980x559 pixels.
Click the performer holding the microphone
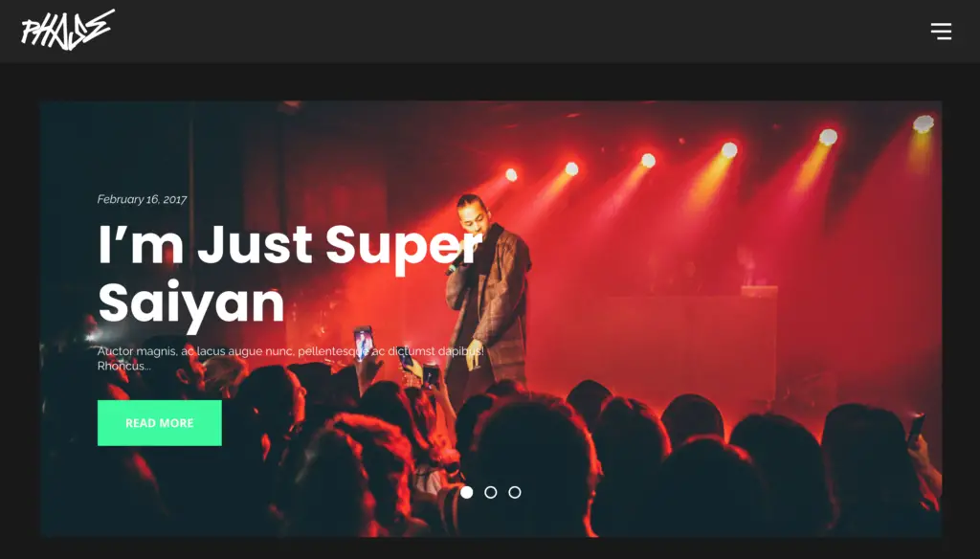489,294
